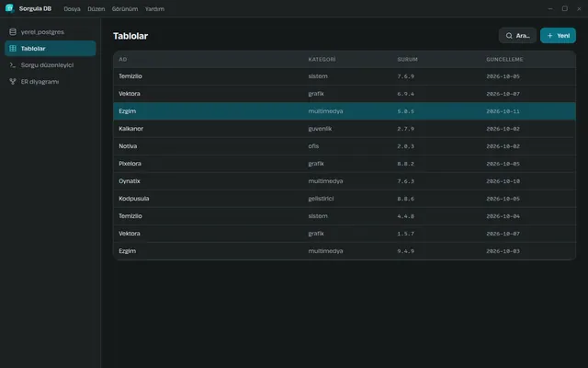
Task: Click the 2026-10-05 date in the Kodpusula row
Action: [503, 199]
